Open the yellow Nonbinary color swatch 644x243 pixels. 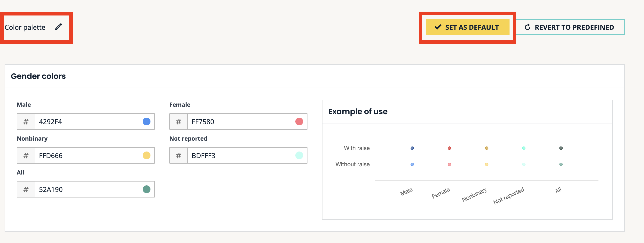(147, 156)
